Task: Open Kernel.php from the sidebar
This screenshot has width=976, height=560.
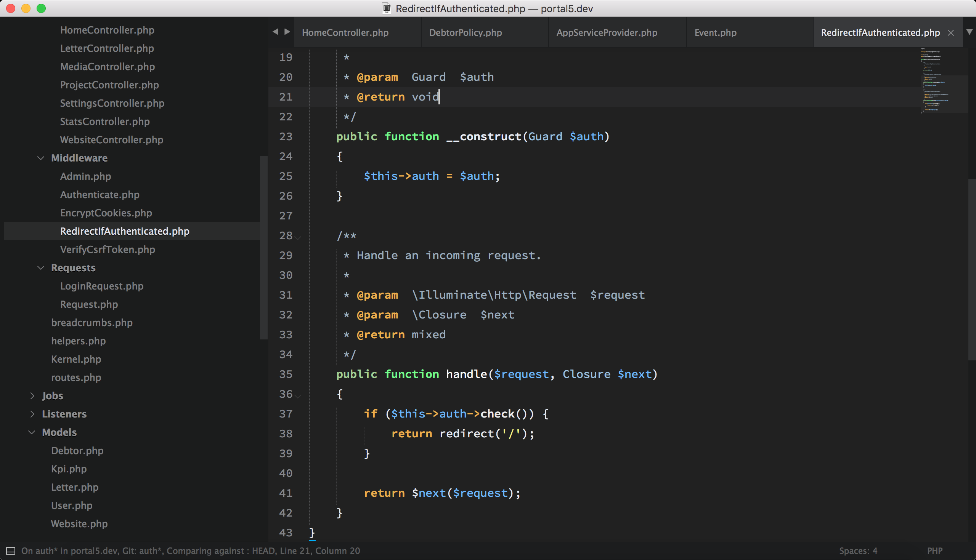Action: pyautogui.click(x=76, y=359)
